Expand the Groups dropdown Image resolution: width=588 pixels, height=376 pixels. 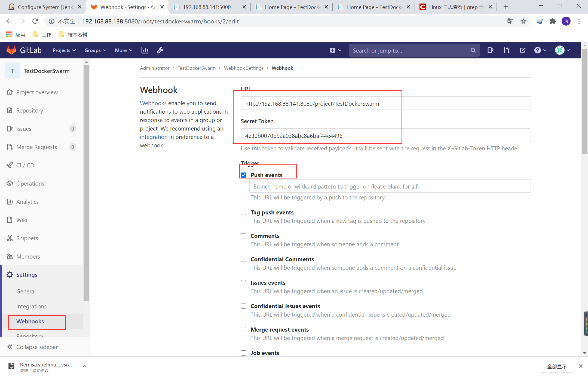[x=95, y=50]
